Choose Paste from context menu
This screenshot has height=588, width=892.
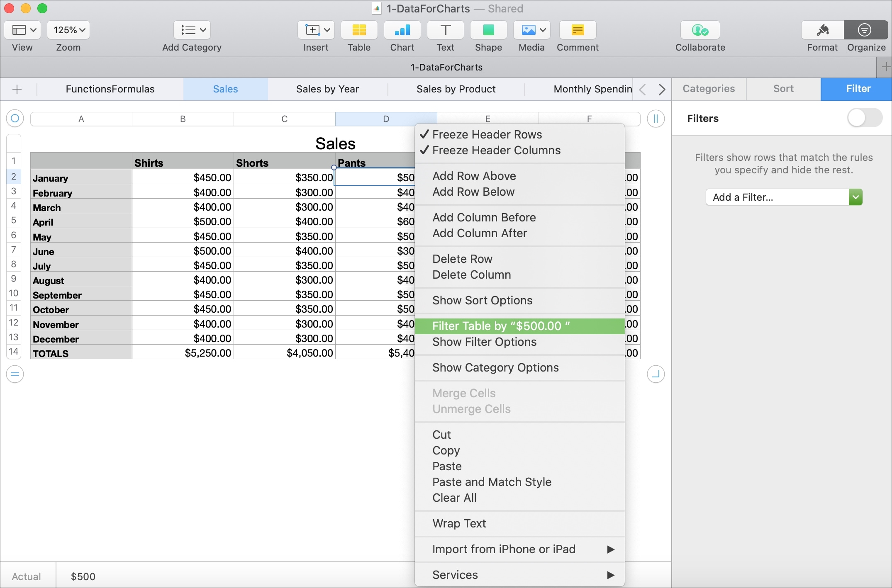point(519,466)
